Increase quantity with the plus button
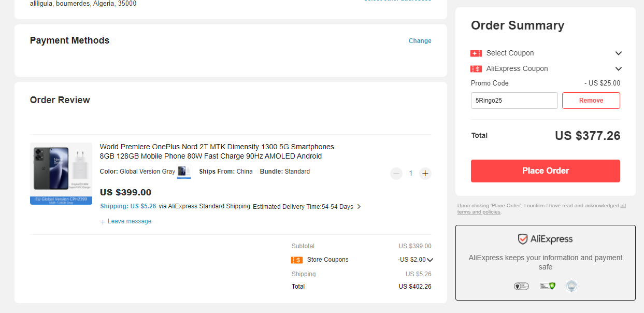 pyautogui.click(x=425, y=174)
